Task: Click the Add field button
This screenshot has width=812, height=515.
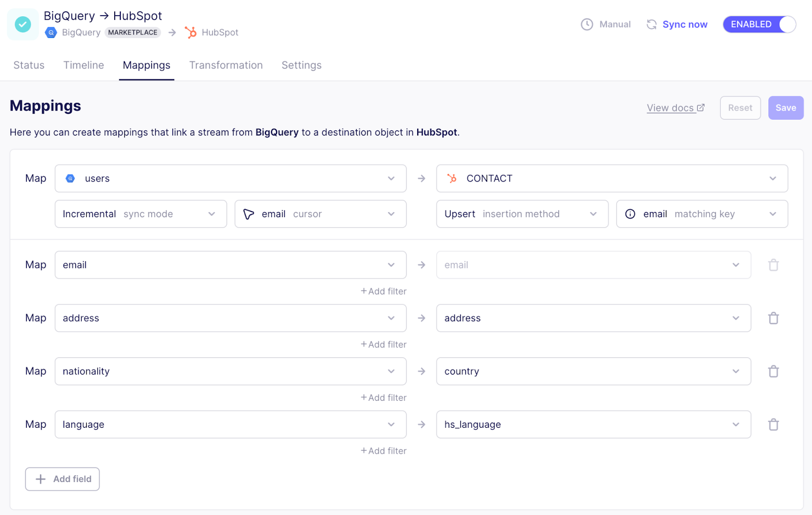Action: coord(62,479)
